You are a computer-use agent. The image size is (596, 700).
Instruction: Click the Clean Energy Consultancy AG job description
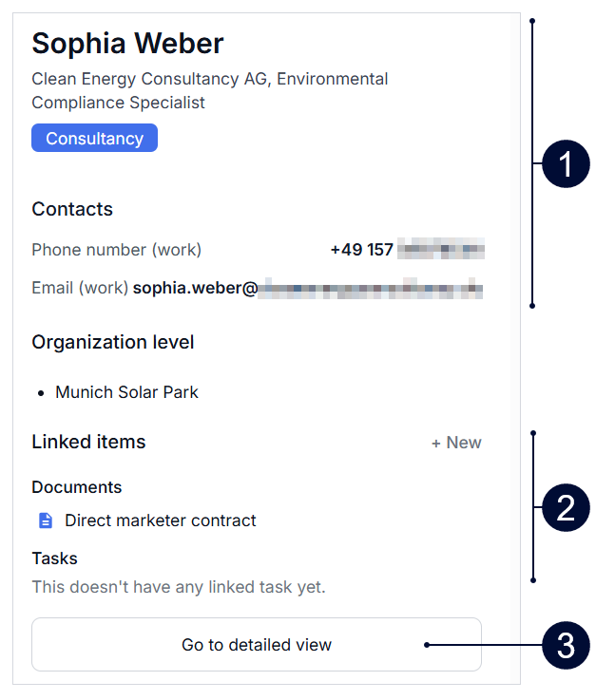[x=209, y=90]
